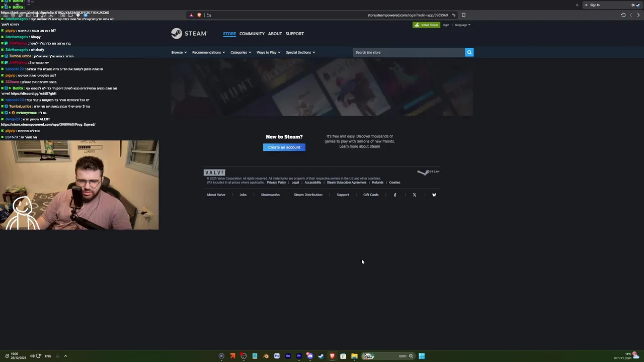This screenshot has height=362, width=644.
Task: Open the Learn more about Steam link
Action: 359,146
